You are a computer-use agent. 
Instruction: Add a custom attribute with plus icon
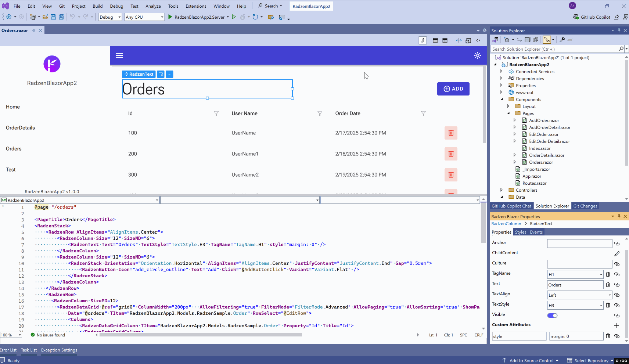coord(617,325)
